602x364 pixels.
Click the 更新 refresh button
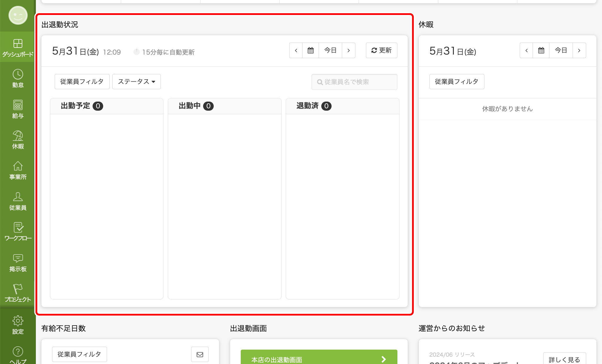pos(381,50)
